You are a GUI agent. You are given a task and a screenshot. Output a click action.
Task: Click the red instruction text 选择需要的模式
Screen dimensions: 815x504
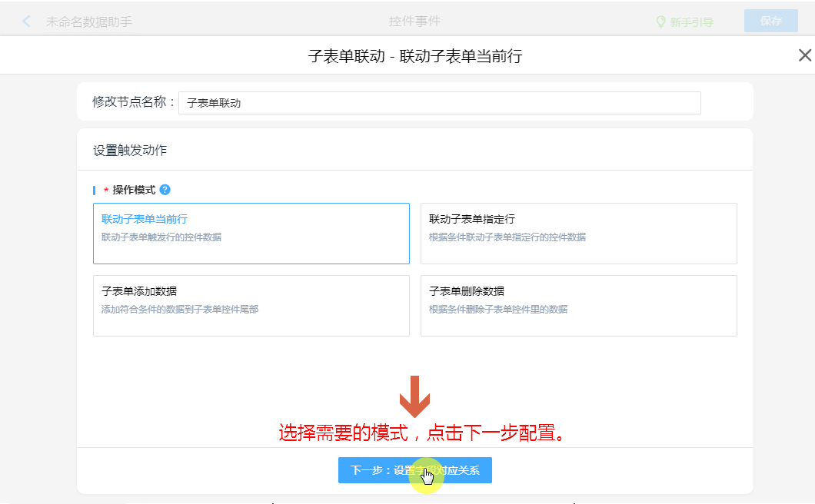pyautogui.click(x=422, y=433)
